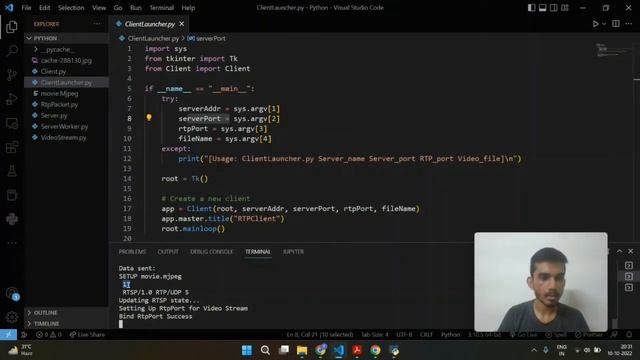Image resolution: width=640 pixels, height=360 pixels.
Task: Change Python language mode in status bar
Action: (x=450, y=335)
